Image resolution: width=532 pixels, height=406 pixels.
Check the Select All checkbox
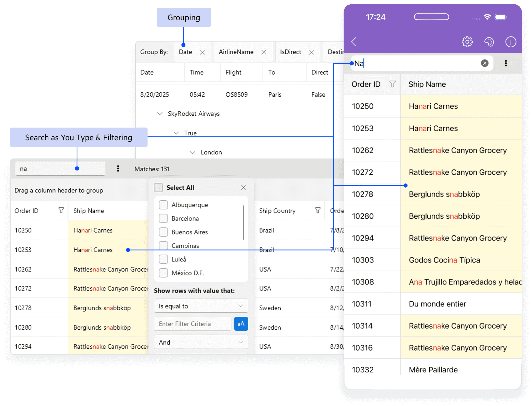(158, 187)
